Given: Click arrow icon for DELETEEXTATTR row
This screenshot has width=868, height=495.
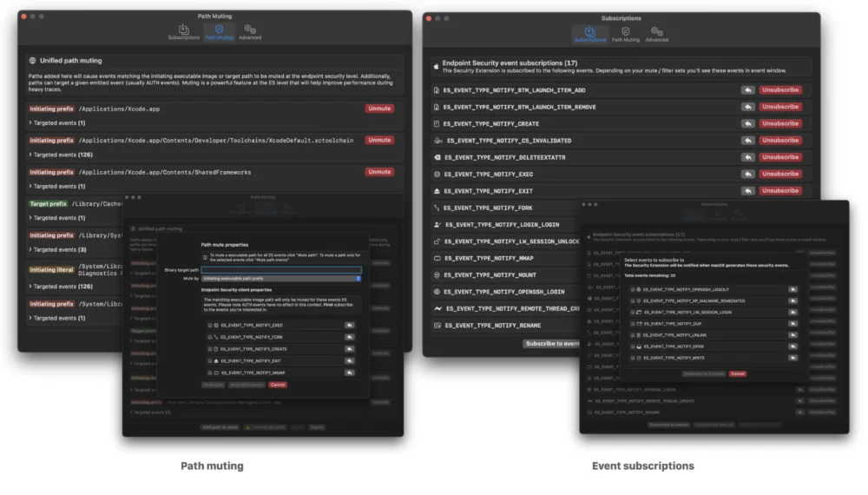Looking at the screenshot, I should [x=748, y=157].
